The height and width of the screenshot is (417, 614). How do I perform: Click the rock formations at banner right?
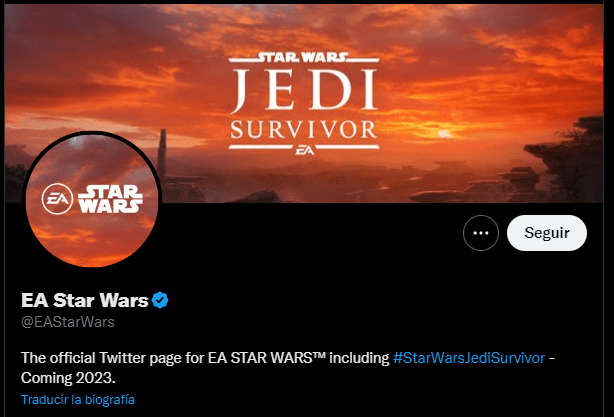[564, 157]
